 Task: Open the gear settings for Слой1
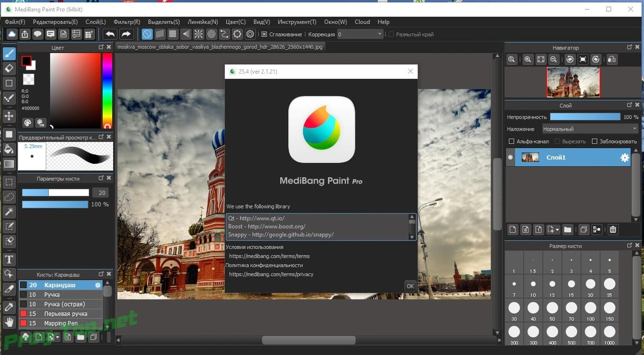625,157
